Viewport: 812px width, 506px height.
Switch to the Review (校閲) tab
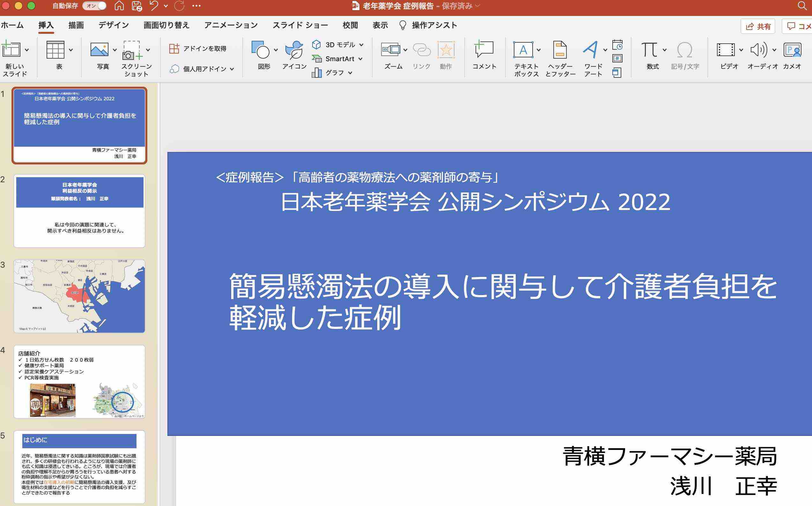tap(351, 25)
